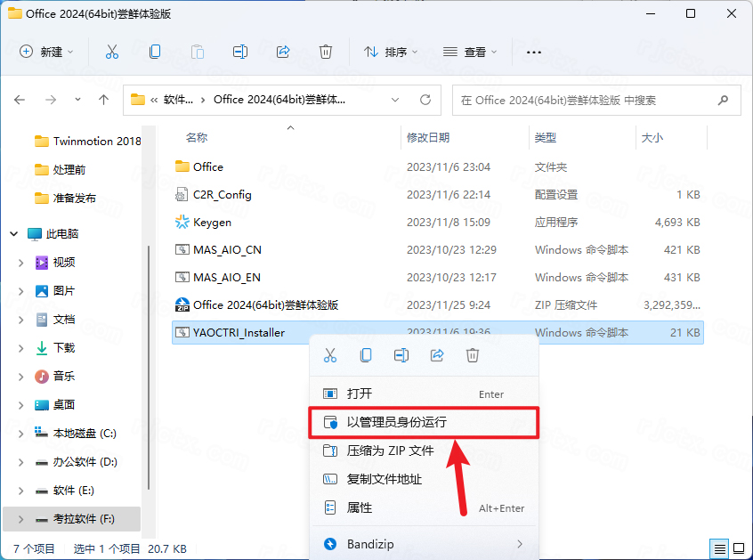Viewport: 753px width, 560px height.
Task: Open the 查看 view dropdown
Action: (x=472, y=53)
